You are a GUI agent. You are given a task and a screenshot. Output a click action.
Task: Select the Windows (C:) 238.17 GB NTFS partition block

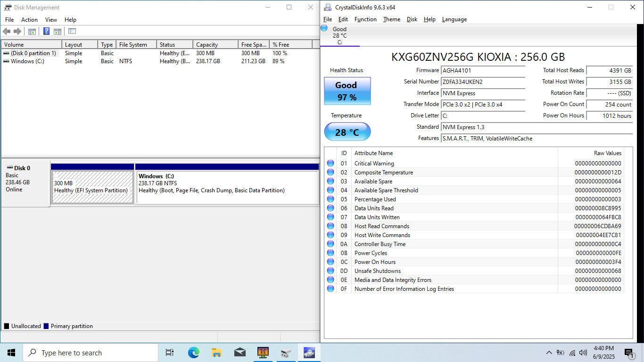(x=227, y=187)
